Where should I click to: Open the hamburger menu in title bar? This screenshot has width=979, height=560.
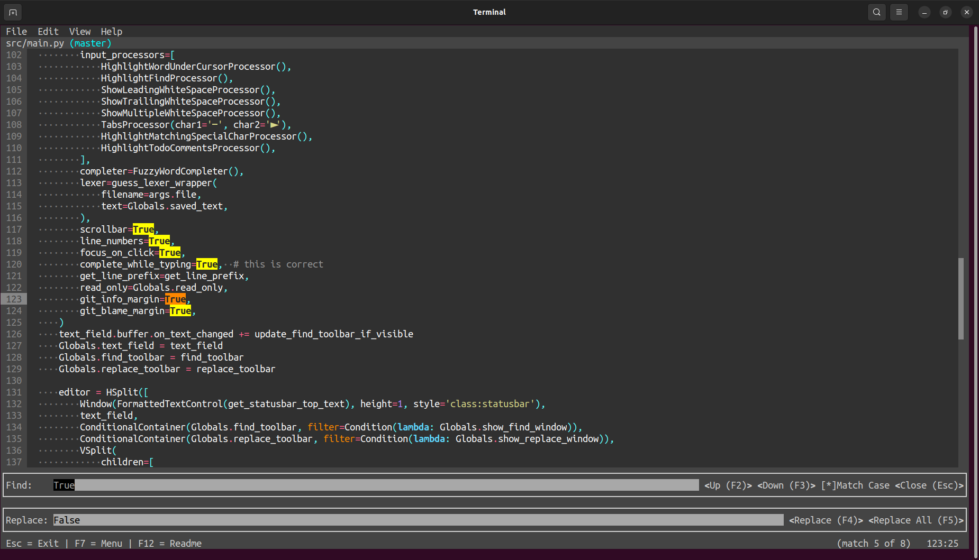click(899, 12)
